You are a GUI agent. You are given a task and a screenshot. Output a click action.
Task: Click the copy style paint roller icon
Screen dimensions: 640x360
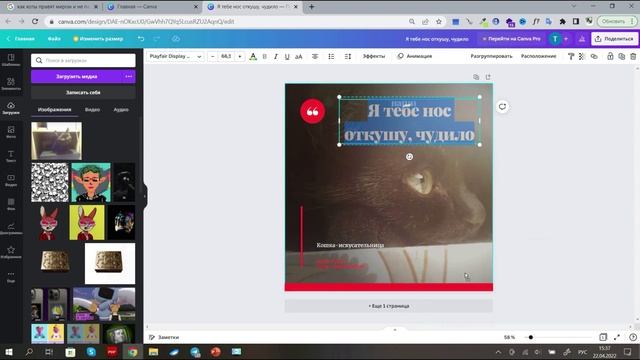[571, 56]
